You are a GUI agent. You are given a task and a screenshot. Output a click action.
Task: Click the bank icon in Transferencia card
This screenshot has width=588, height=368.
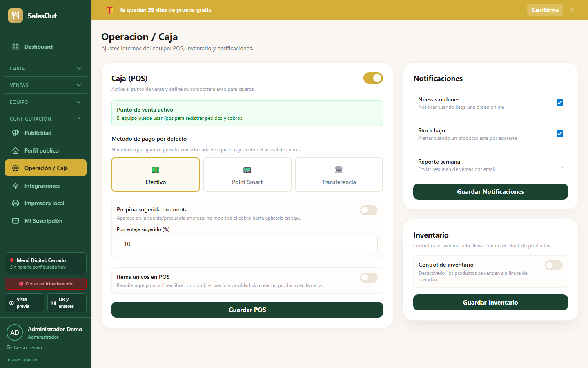tap(339, 169)
